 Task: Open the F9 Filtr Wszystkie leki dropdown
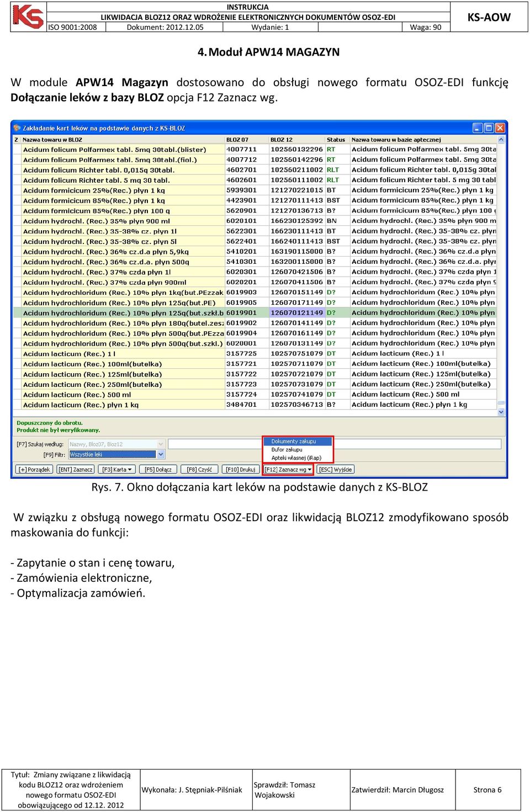[x=116, y=455]
